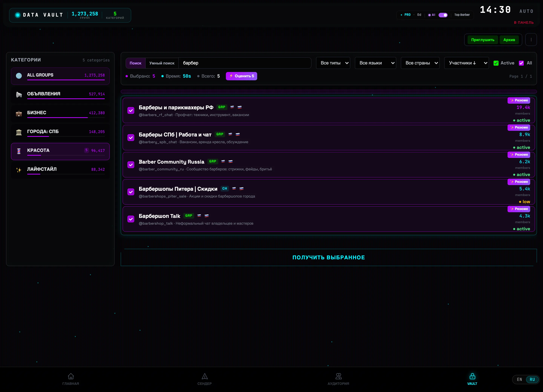Image resolution: width=543 pixels, height=392 pixels.
Task: Click the Приглушить button
Action: click(x=483, y=40)
